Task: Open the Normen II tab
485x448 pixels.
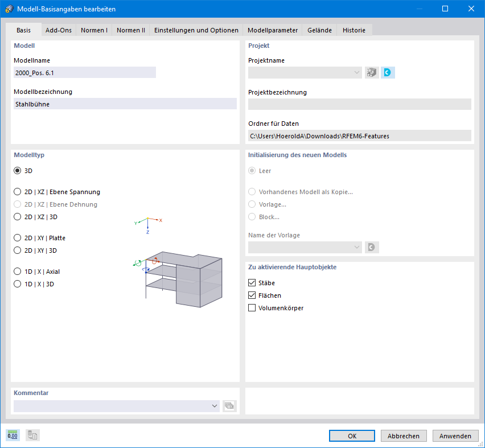Action: pyautogui.click(x=131, y=30)
